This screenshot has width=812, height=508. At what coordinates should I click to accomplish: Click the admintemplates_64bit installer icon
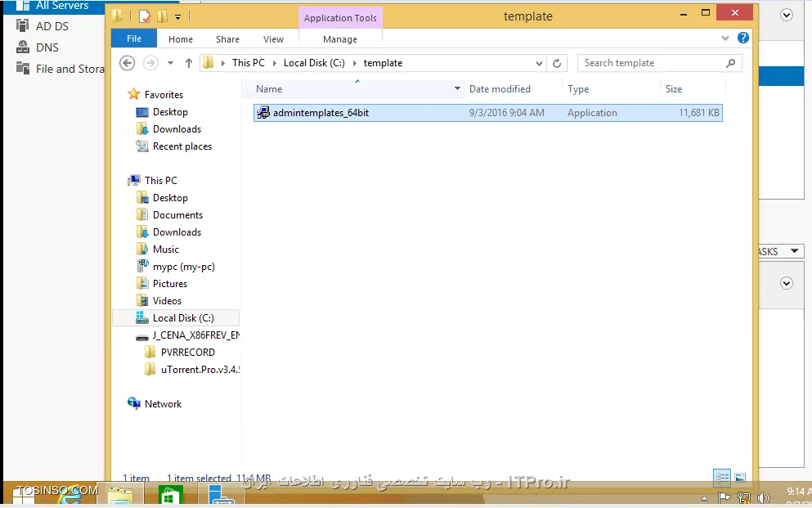coord(263,112)
